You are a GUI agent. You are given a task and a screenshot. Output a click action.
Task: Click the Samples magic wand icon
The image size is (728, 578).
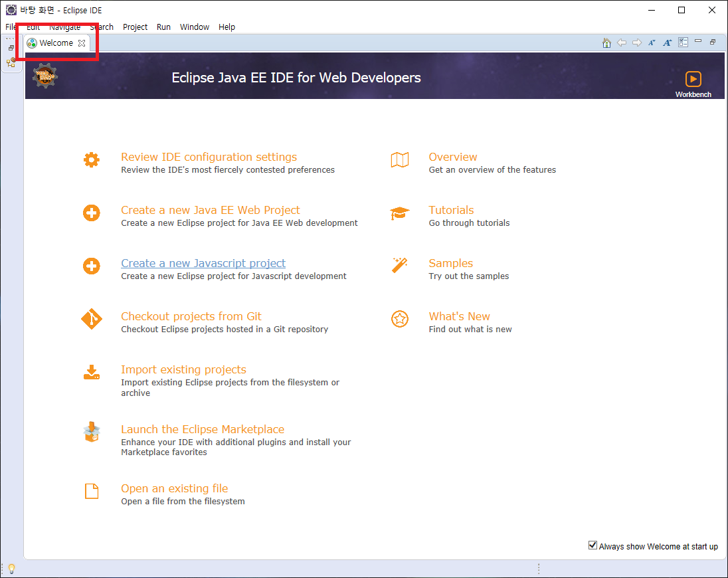pos(400,266)
